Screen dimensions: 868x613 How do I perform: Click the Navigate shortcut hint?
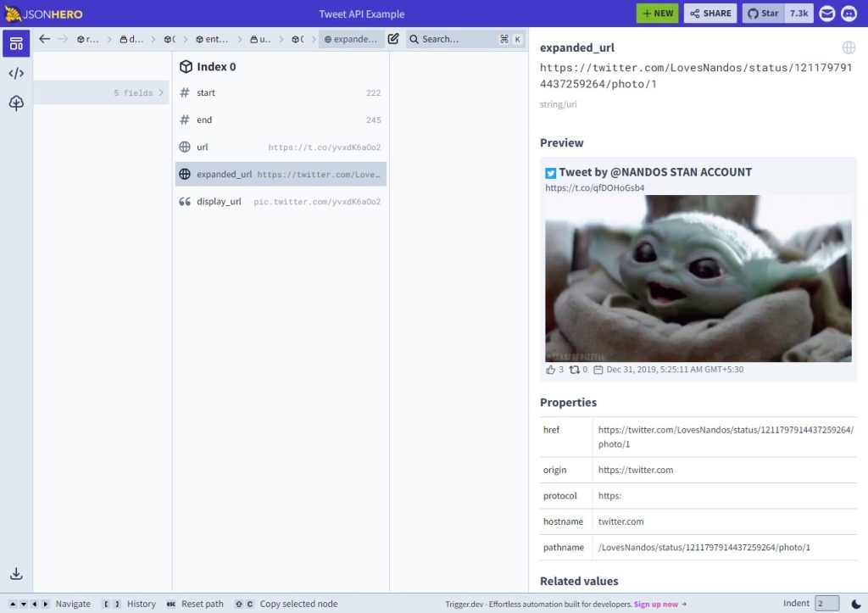(49, 604)
